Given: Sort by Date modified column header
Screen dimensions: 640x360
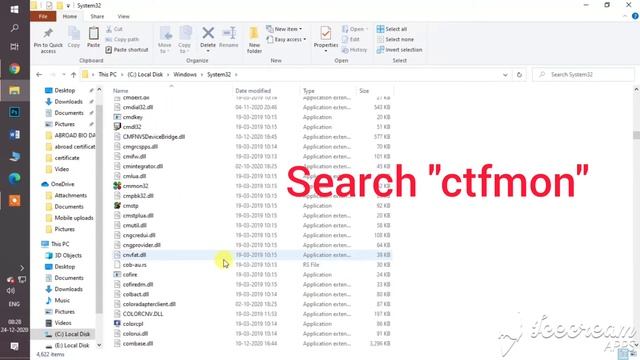Looking at the screenshot, I should [253, 91].
